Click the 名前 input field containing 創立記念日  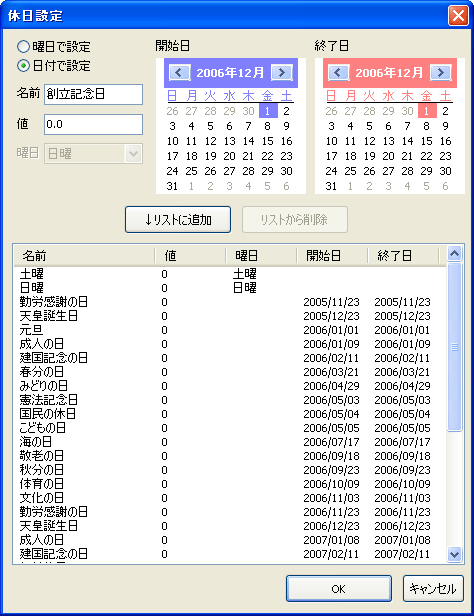click(x=93, y=94)
